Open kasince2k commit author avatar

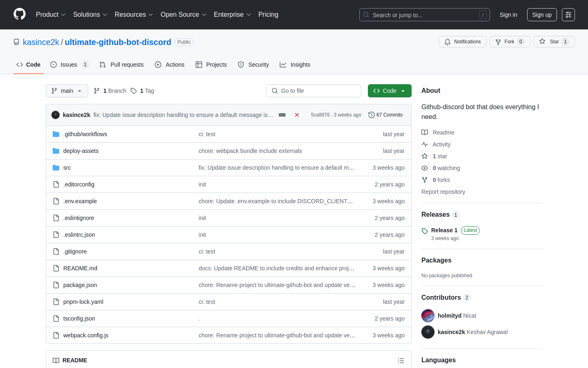point(56,115)
